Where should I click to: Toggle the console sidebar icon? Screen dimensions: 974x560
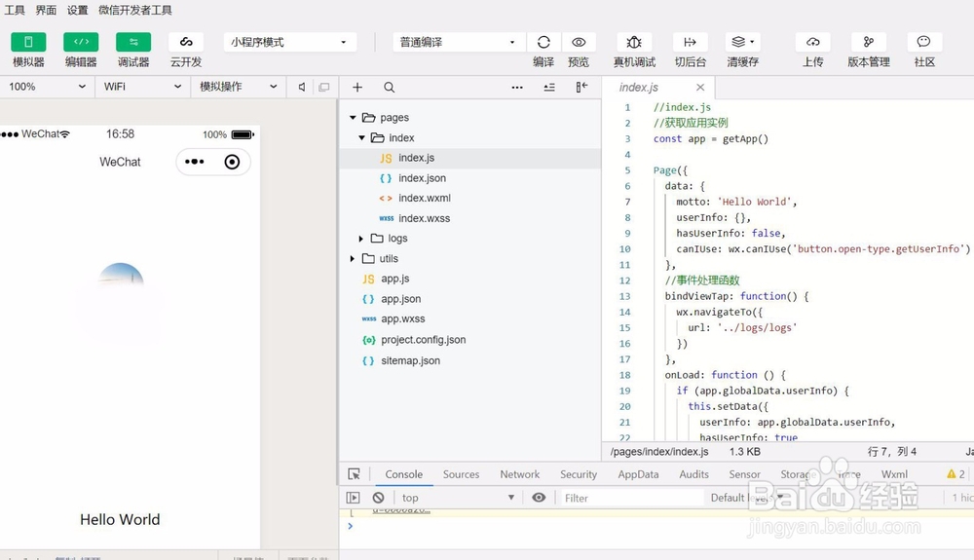[x=353, y=498]
